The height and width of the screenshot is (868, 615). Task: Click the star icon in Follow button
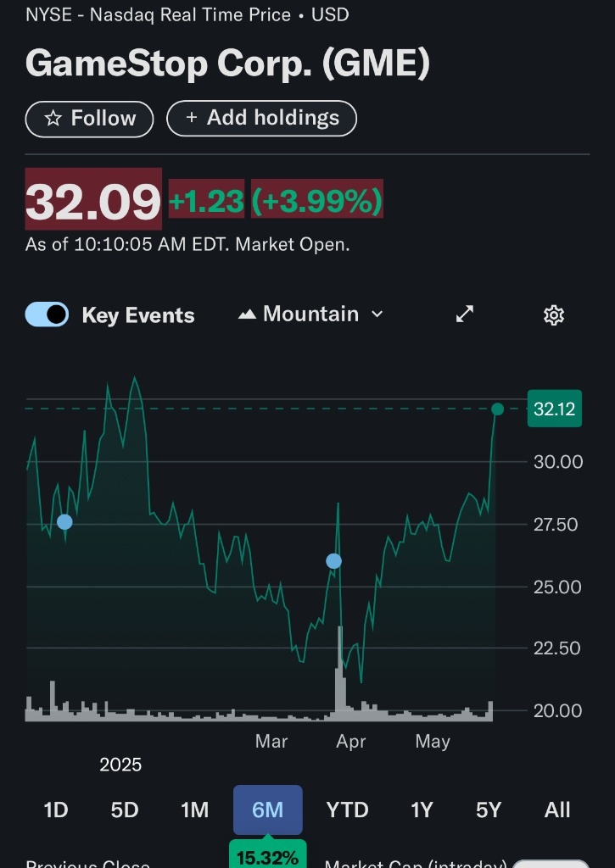click(x=53, y=119)
